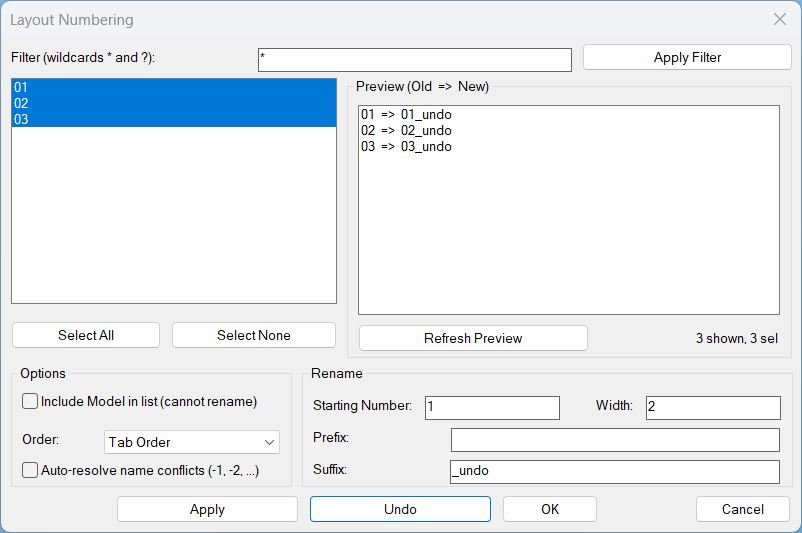Select layout 03 in the list
802x533 pixels.
coord(173,119)
